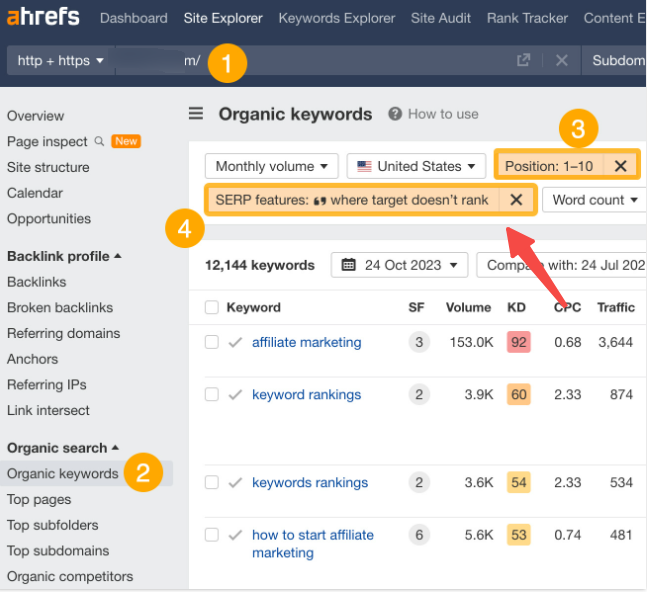Open SERP features badge for keywords rankings
This screenshot has width=647, height=592.
point(419,482)
